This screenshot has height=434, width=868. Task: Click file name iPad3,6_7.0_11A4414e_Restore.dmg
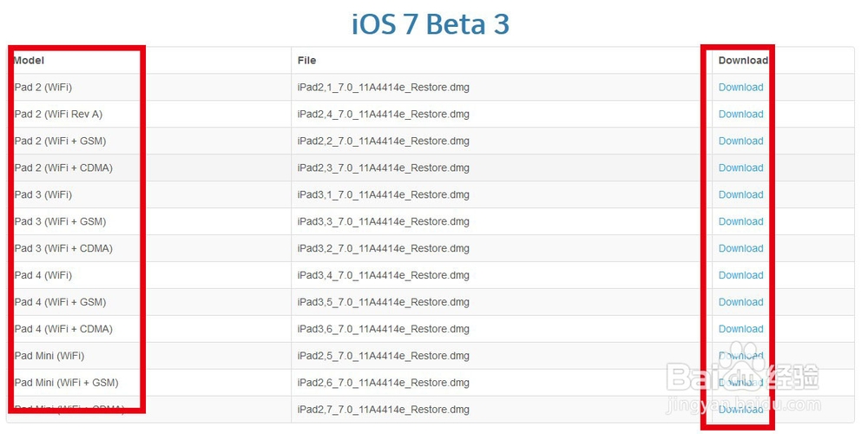tap(383, 329)
